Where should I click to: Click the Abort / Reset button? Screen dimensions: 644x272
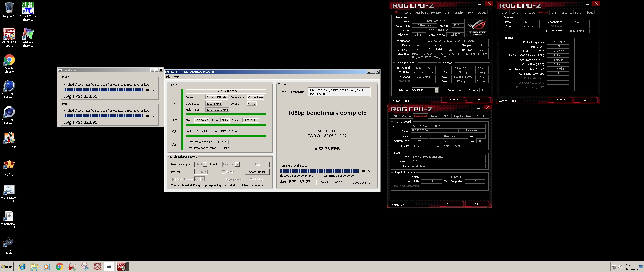click(257, 172)
